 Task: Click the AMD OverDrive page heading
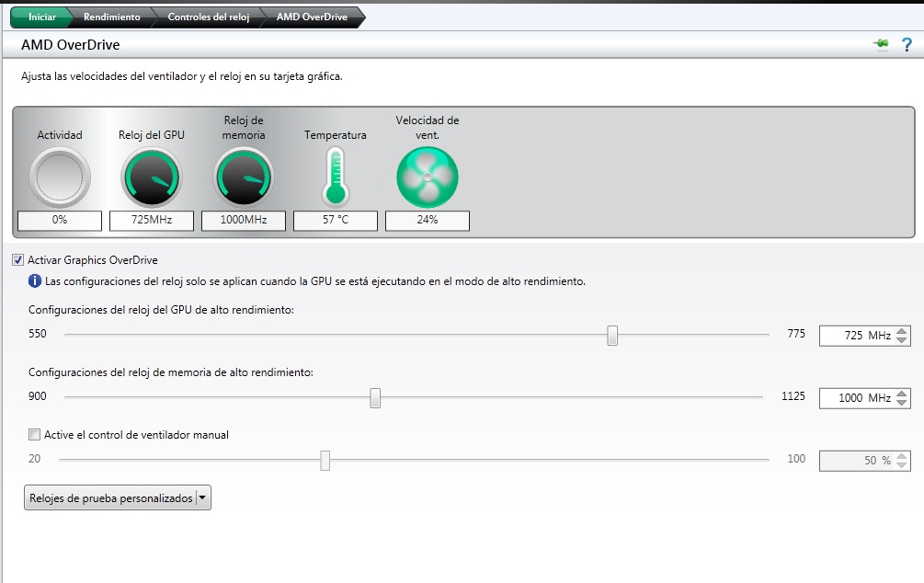click(70, 45)
